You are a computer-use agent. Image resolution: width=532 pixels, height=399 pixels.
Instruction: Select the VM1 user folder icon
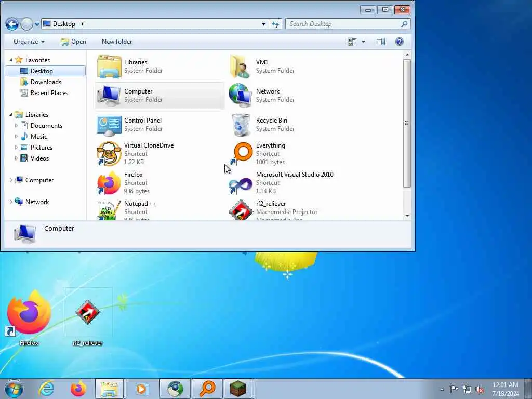coord(241,66)
